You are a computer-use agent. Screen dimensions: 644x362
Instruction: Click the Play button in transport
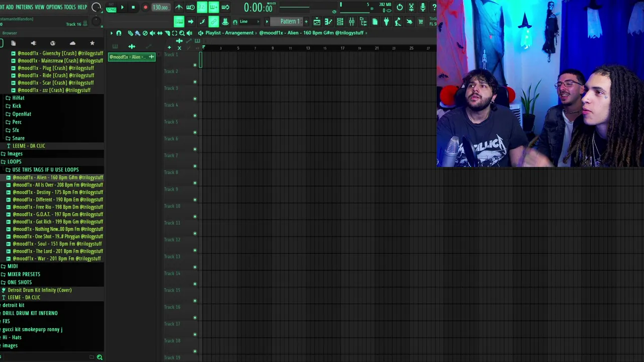122,8
